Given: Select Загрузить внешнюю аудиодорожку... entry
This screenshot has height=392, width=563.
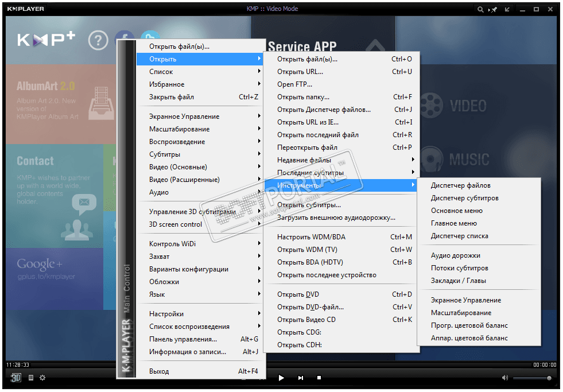Looking at the screenshot, I should (x=341, y=218).
